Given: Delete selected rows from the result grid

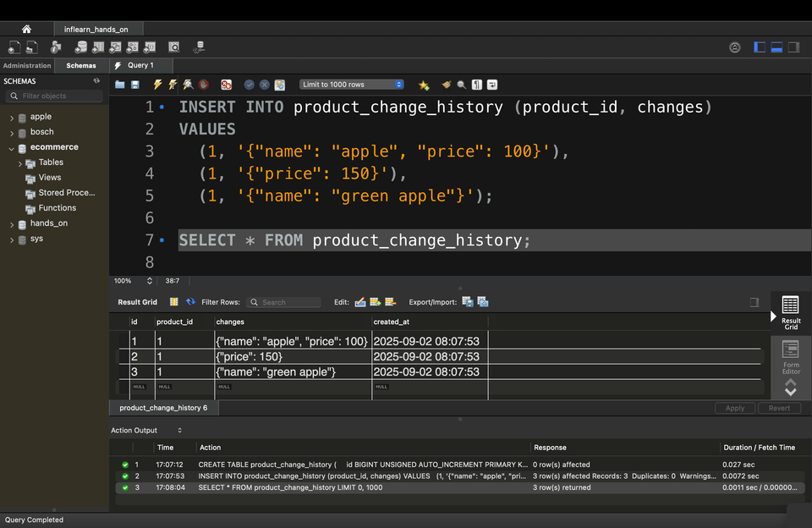Looking at the screenshot, I should point(391,302).
